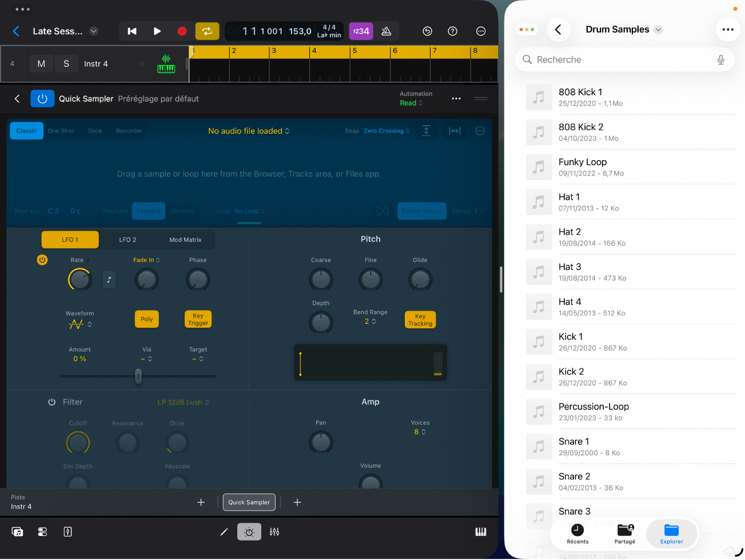
Task: Toggle the LFO note sync button
Action: pyautogui.click(x=109, y=280)
